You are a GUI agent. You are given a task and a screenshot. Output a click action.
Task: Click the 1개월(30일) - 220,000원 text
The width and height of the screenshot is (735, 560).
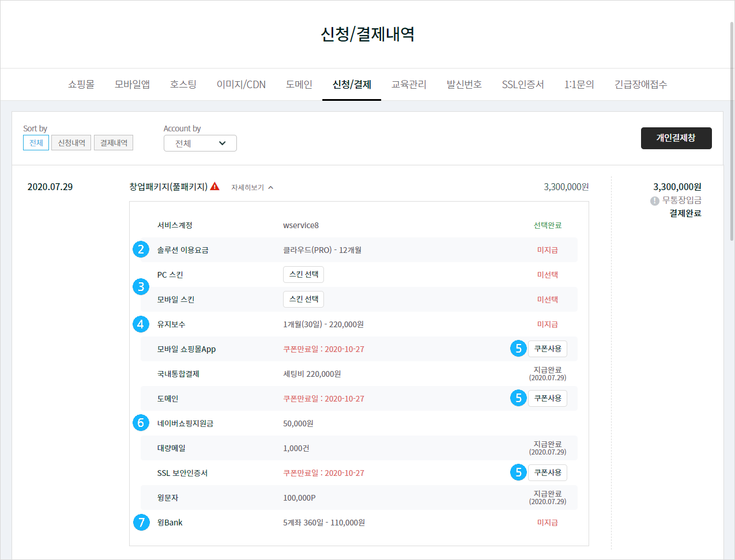(x=323, y=324)
